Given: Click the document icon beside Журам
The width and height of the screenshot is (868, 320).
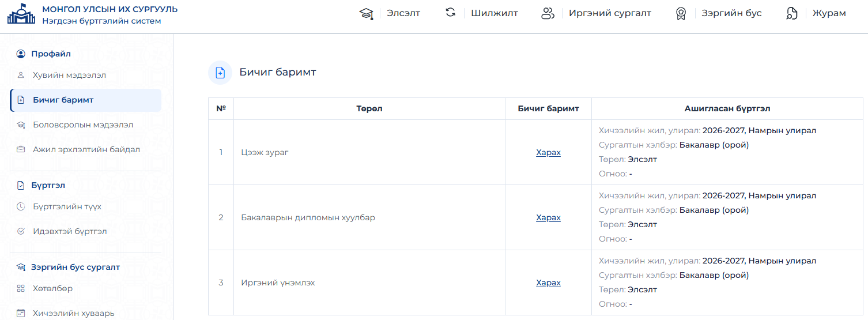Looking at the screenshot, I should click(792, 13).
